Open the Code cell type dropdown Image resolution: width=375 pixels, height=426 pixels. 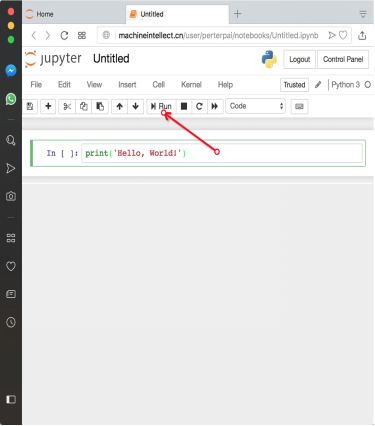[x=256, y=106]
